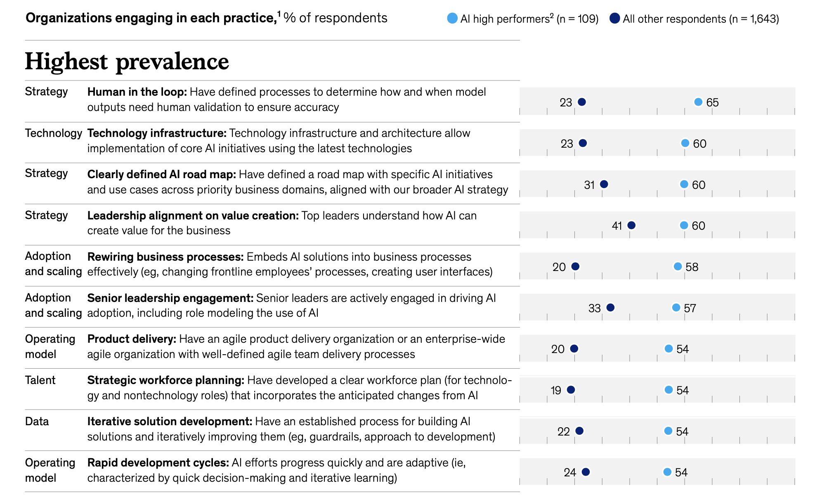Screen dimensions: 822x504
Task: Click the light blue AI high performers legend dot
Action: click(x=452, y=19)
